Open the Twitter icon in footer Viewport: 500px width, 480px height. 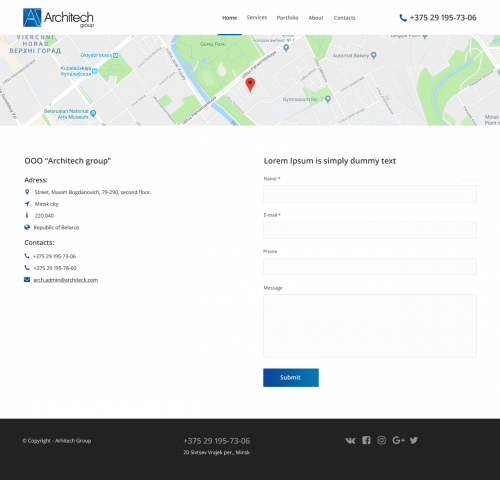[x=414, y=440]
